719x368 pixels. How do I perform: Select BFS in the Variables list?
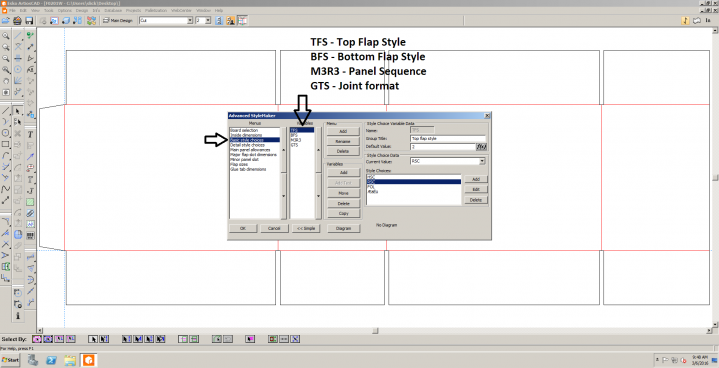pyautogui.click(x=294, y=135)
